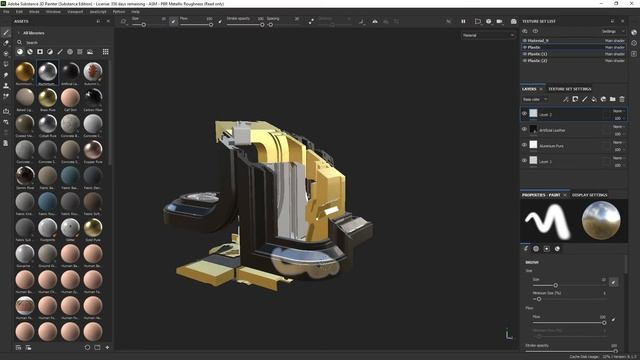Viewport: 640px width, 360px height.
Task: Filter assets by alphas icon
Action: 70,52
